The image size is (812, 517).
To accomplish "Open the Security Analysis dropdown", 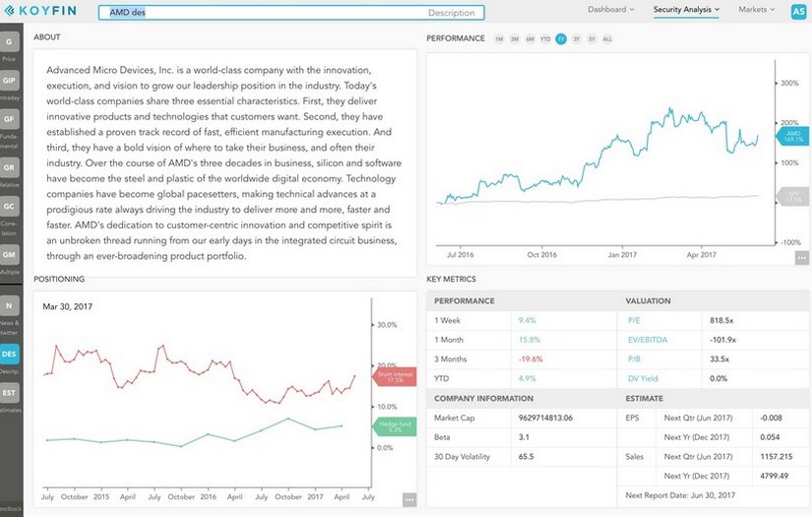I will point(686,10).
